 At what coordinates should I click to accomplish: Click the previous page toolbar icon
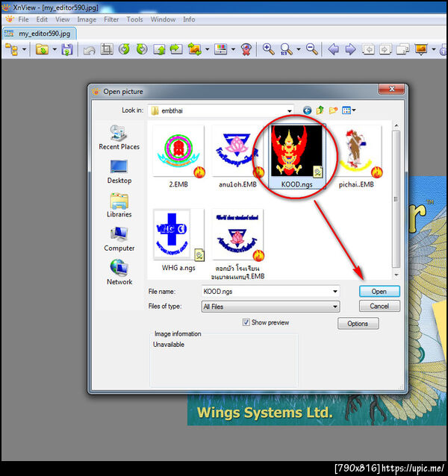(x=368, y=49)
